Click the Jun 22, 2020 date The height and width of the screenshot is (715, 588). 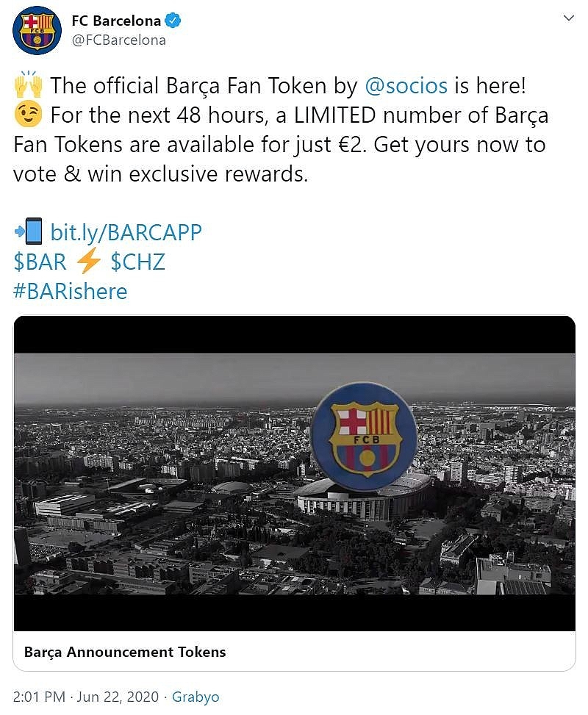[118, 697]
